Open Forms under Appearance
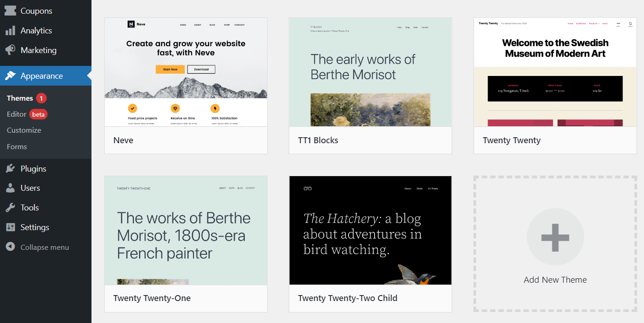The height and width of the screenshot is (323, 644). pos(17,147)
